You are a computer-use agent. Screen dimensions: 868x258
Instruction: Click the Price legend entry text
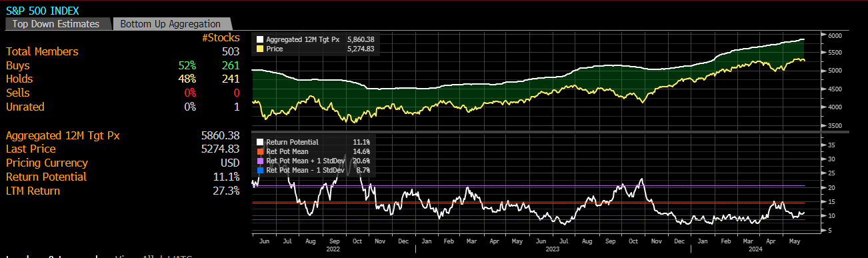[275, 49]
